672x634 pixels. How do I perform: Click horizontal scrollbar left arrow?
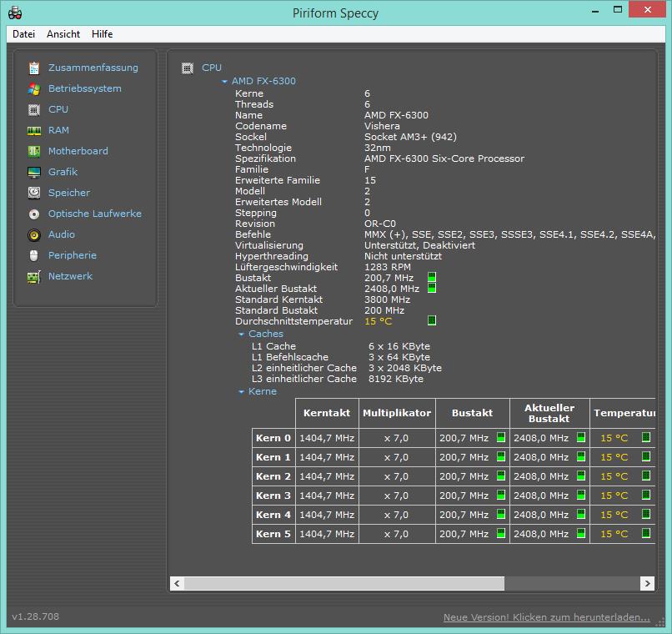177,583
